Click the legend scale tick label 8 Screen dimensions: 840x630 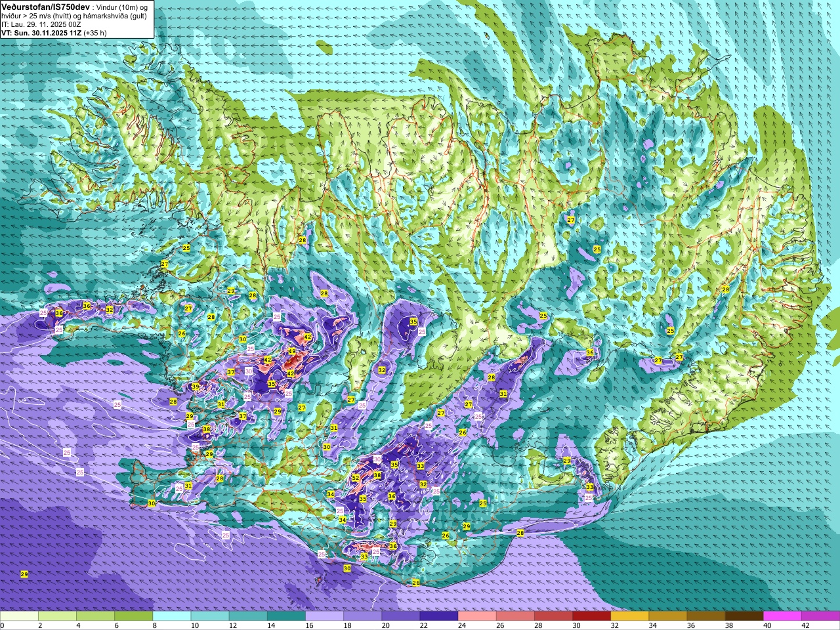154,625
